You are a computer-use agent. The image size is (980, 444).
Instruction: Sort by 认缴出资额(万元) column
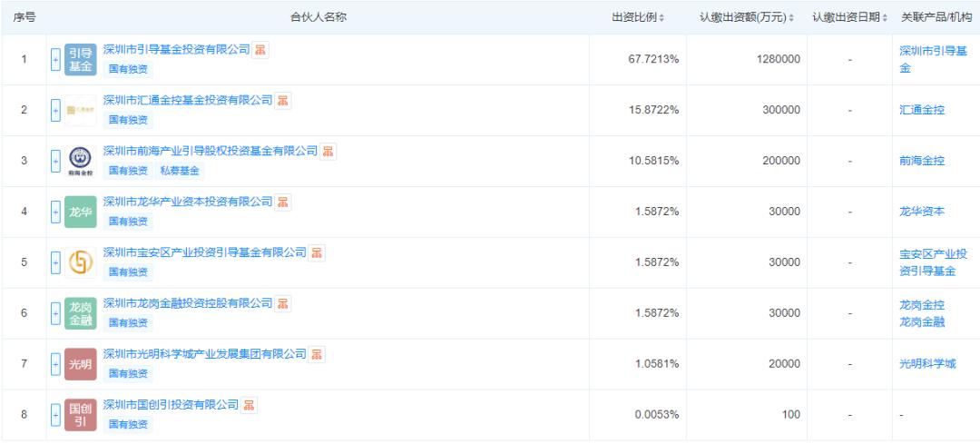tap(746, 17)
